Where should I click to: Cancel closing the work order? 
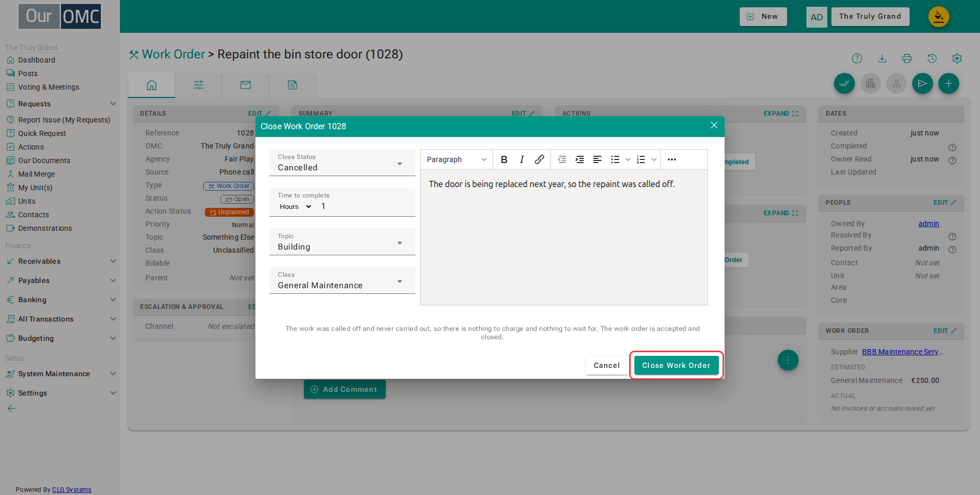pyautogui.click(x=607, y=365)
